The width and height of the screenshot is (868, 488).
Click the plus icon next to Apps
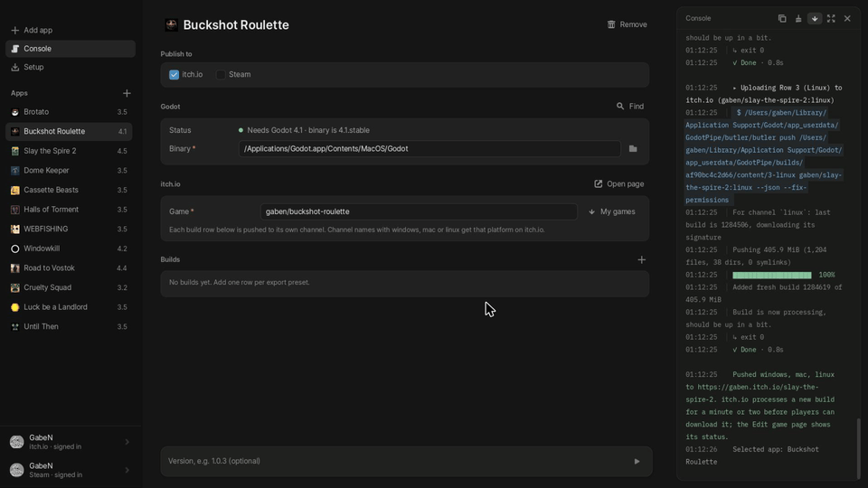(x=127, y=93)
